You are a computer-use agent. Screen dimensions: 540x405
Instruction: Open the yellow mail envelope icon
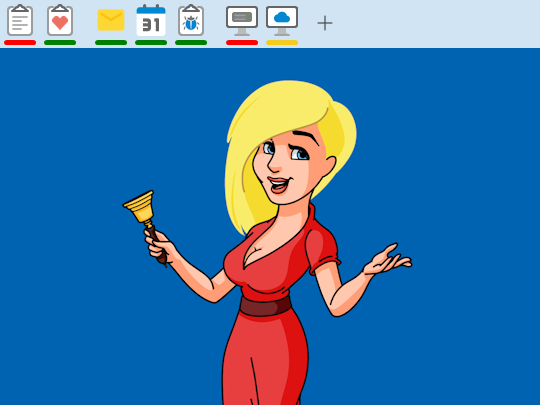pos(111,20)
